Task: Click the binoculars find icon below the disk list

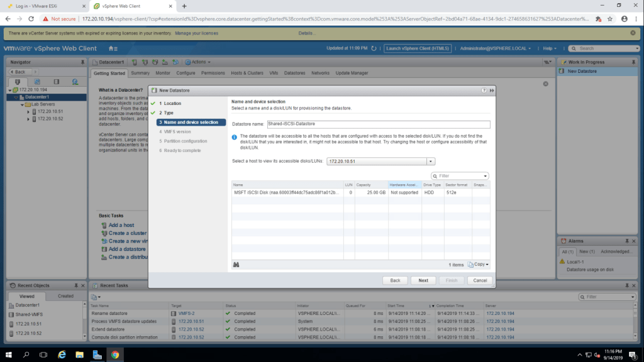Action: tap(236, 265)
